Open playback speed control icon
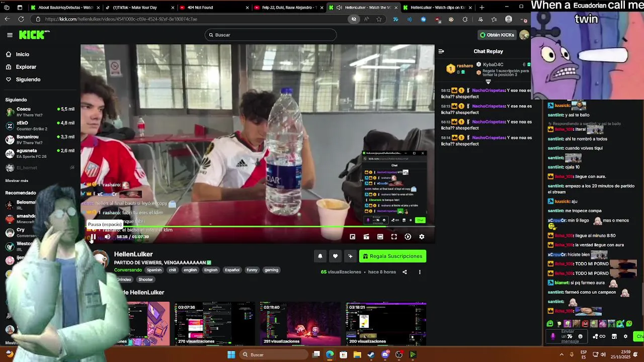Image resolution: width=644 pixels, height=362 pixels. [x=408, y=237]
